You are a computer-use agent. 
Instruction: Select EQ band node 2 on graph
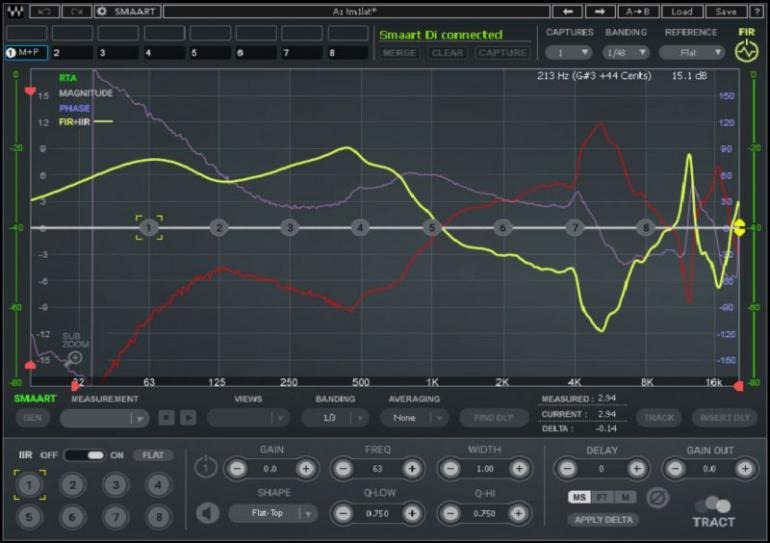[219, 227]
